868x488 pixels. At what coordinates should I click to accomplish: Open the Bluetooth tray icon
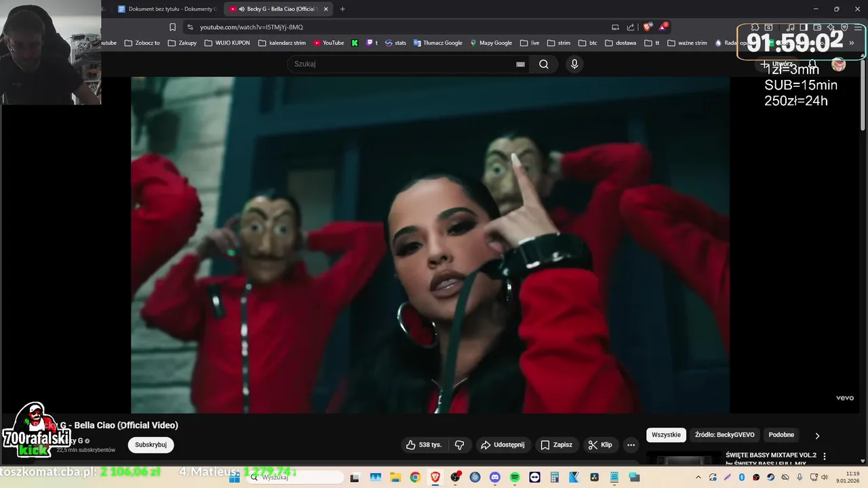click(x=742, y=477)
